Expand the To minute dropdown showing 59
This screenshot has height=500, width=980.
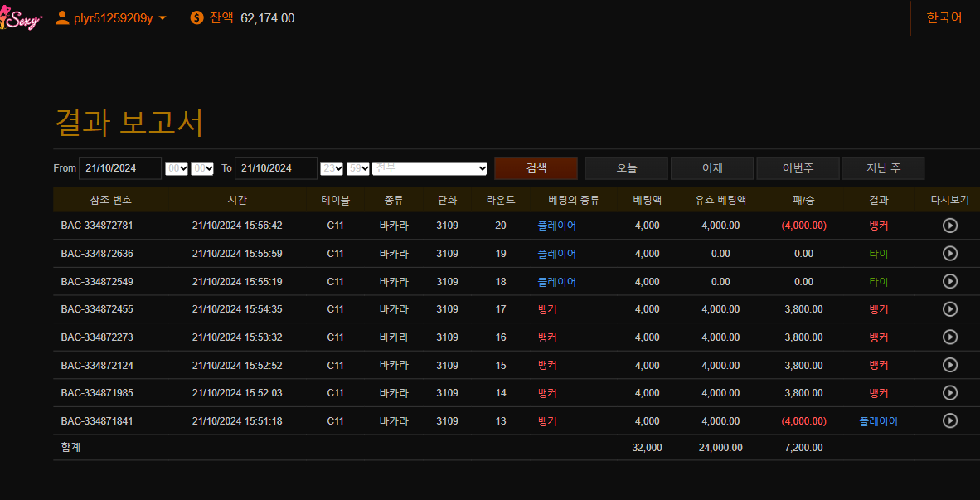[358, 168]
